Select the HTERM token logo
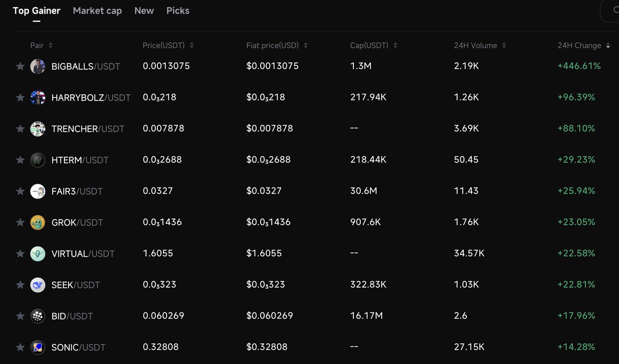 [x=38, y=160]
